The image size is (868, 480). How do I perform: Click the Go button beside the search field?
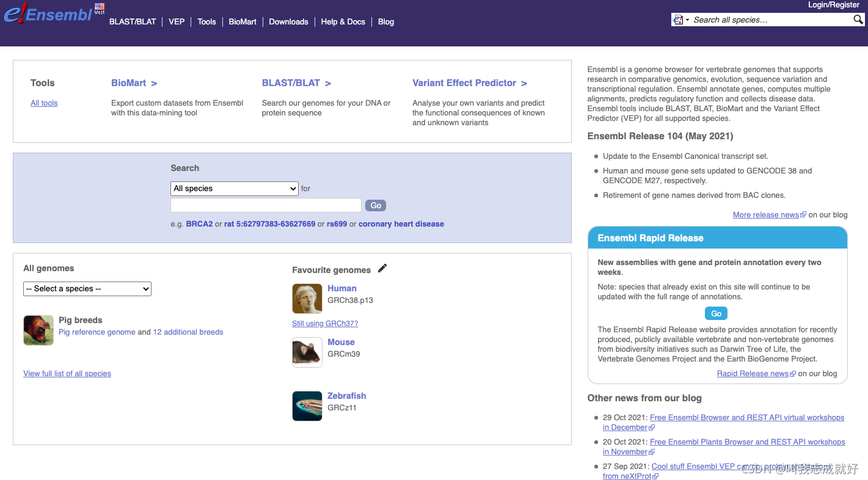(376, 206)
